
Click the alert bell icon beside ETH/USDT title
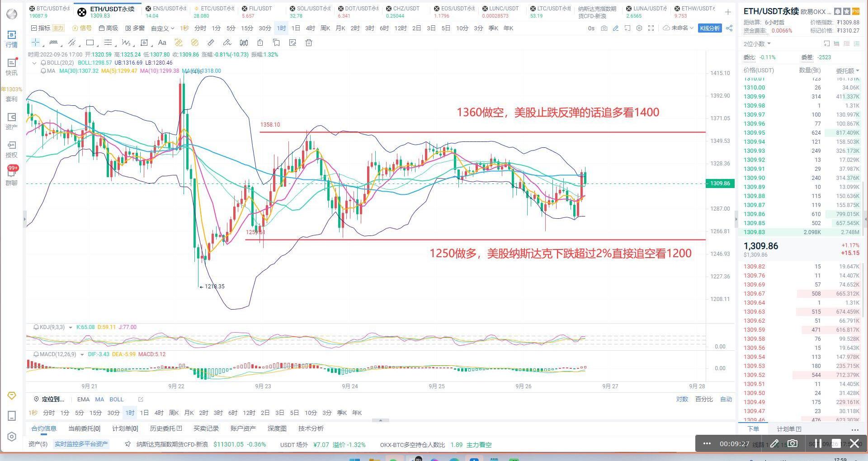pyautogui.click(x=837, y=12)
